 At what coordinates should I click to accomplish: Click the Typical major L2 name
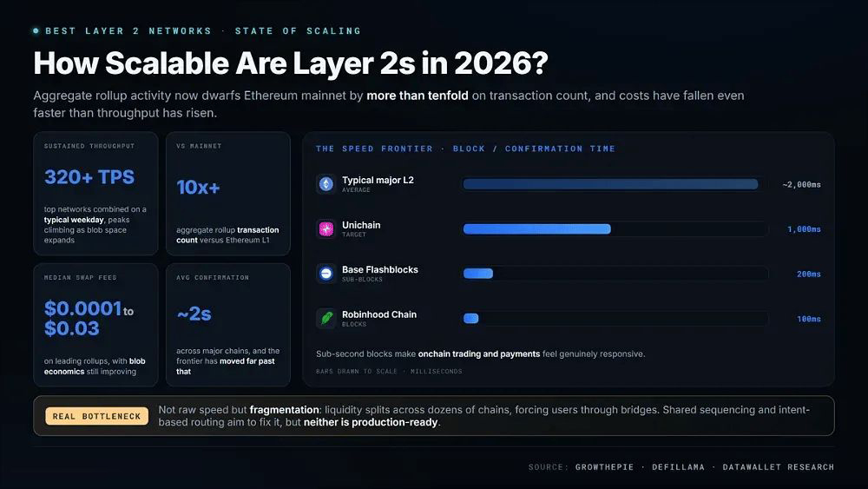pos(378,180)
